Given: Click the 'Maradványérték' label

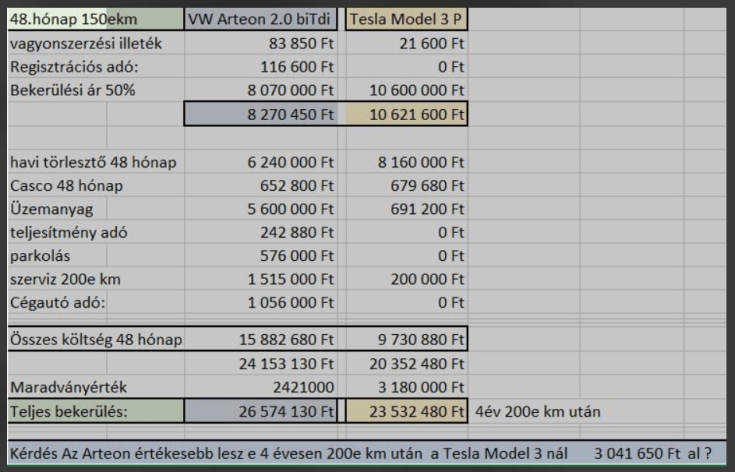Looking at the screenshot, I should [x=68, y=388].
